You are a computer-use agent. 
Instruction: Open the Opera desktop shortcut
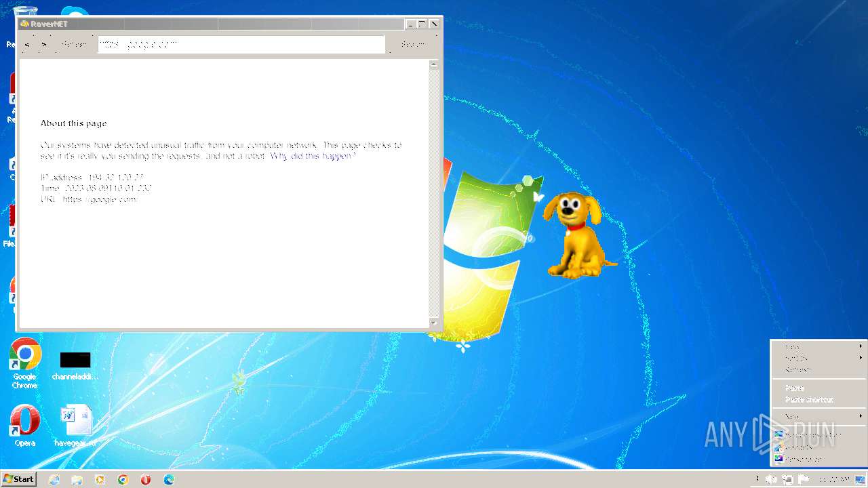click(25, 426)
